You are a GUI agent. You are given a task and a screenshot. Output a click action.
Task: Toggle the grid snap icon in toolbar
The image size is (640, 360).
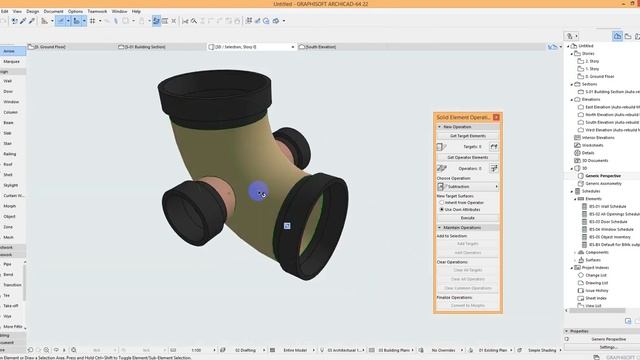[93, 21]
